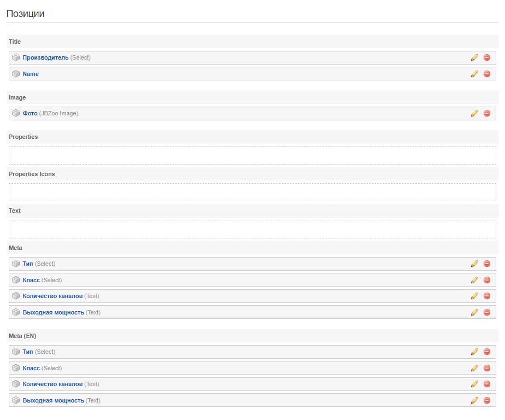
Task: Edit the Производитель element with pencil icon
Action: click(x=474, y=57)
